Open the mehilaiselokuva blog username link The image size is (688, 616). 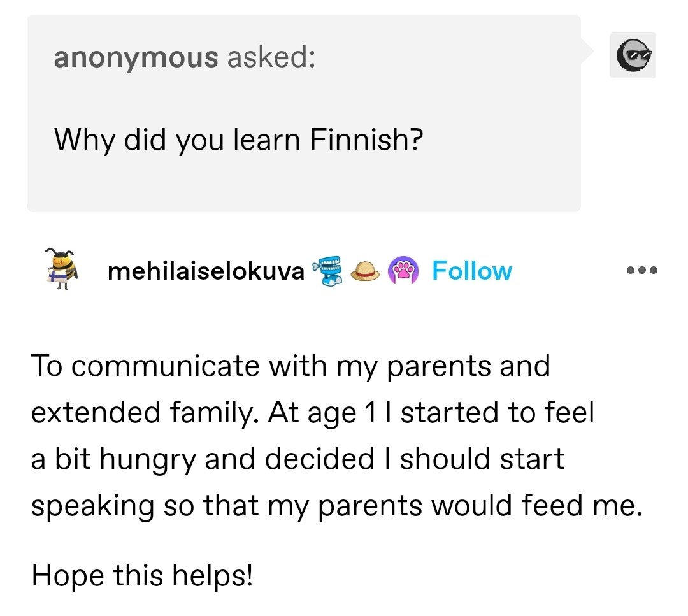pos(206,271)
